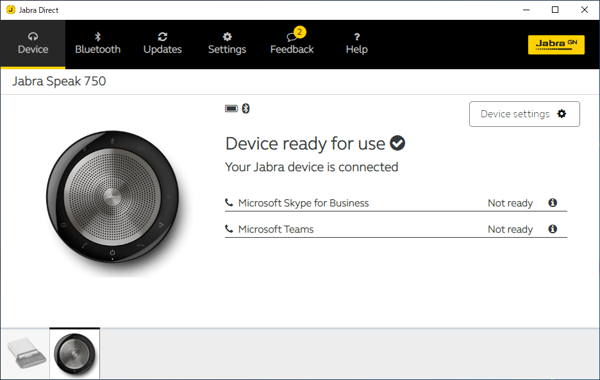Show info for Skype for Business status

(553, 202)
